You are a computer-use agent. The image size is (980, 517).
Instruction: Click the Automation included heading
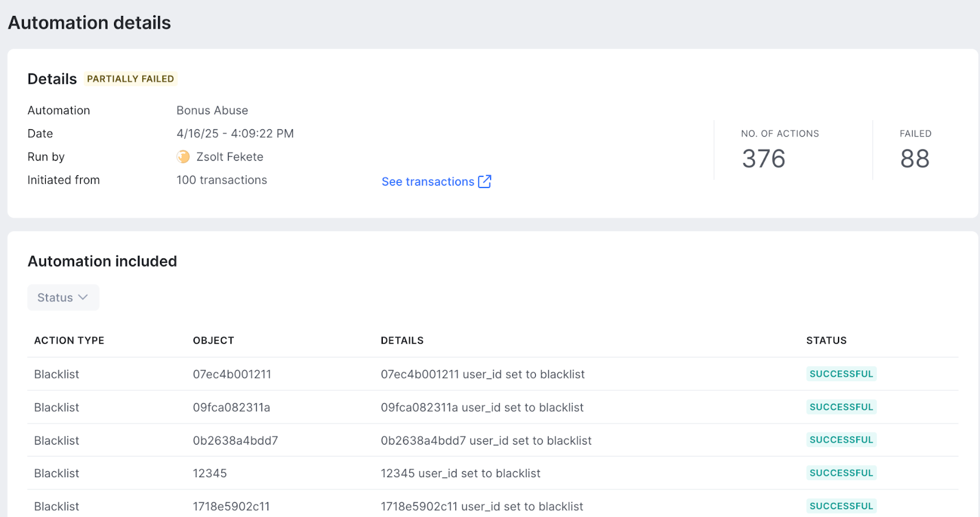(102, 261)
